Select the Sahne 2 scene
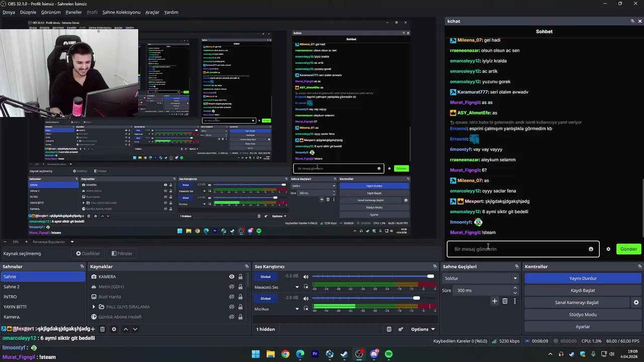Image resolution: width=644 pixels, height=362 pixels. coord(43,287)
